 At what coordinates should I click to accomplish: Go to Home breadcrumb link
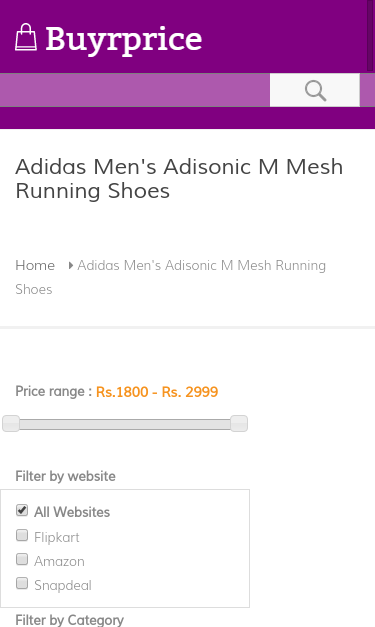(35, 265)
